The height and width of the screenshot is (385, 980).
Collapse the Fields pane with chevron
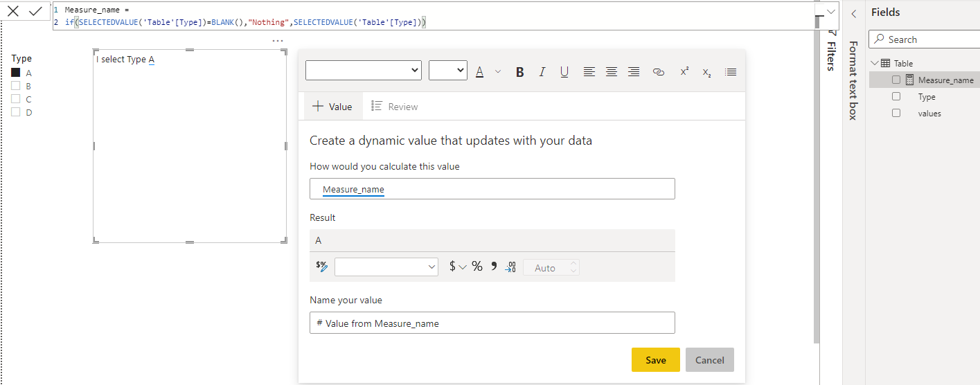(x=853, y=13)
